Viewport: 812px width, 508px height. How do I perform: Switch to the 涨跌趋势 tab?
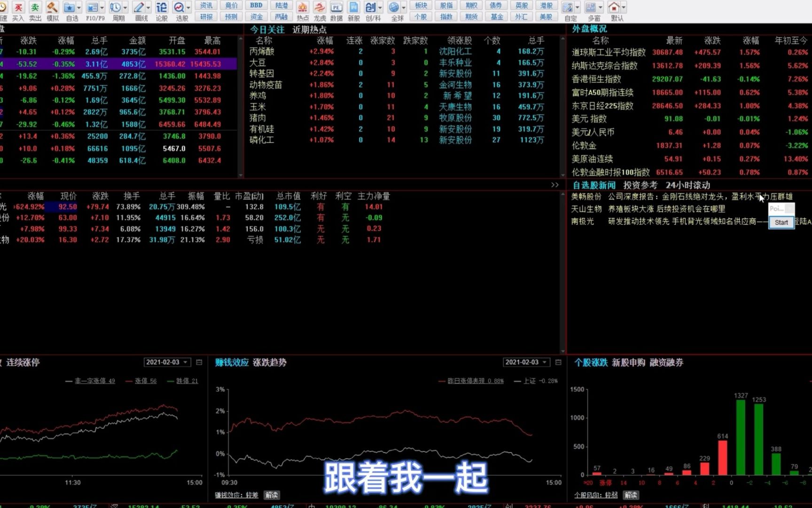click(270, 363)
